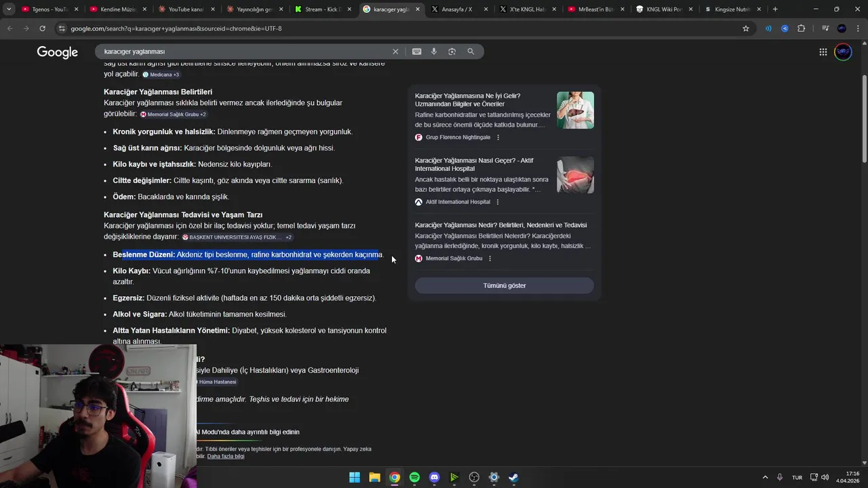Open the Florence Nightingale result thumbnail
The image size is (868, 488).
pyautogui.click(x=575, y=110)
